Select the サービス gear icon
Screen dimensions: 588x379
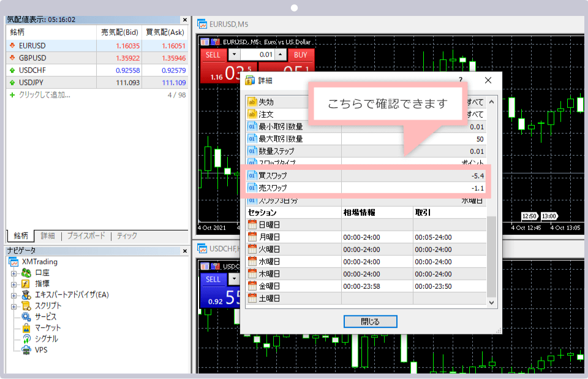click(x=27, y=316)
